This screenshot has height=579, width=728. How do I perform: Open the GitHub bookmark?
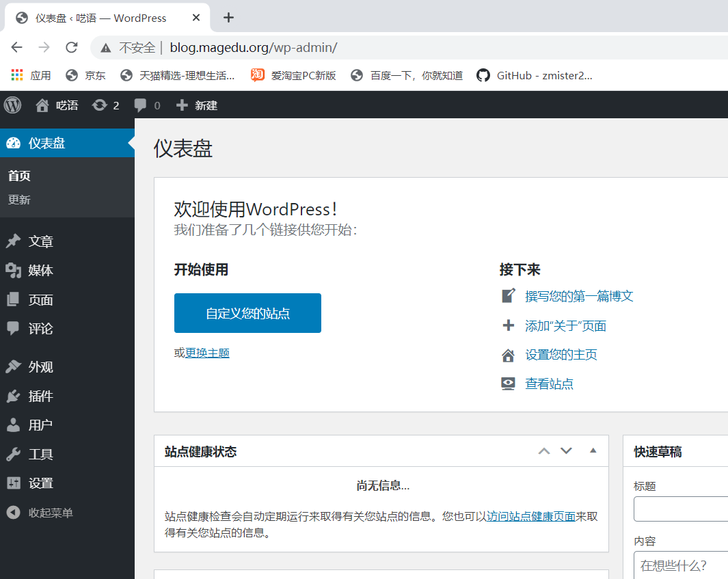click(535, 75)
